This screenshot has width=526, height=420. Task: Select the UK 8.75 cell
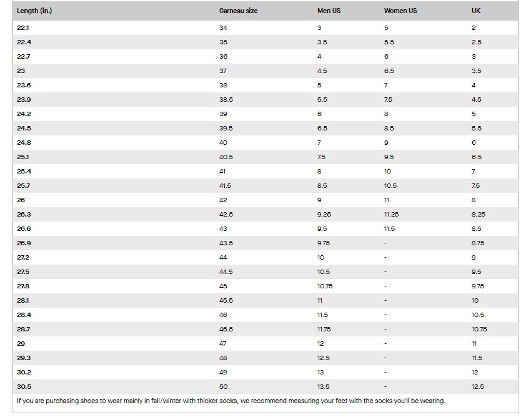pos(477,243)
